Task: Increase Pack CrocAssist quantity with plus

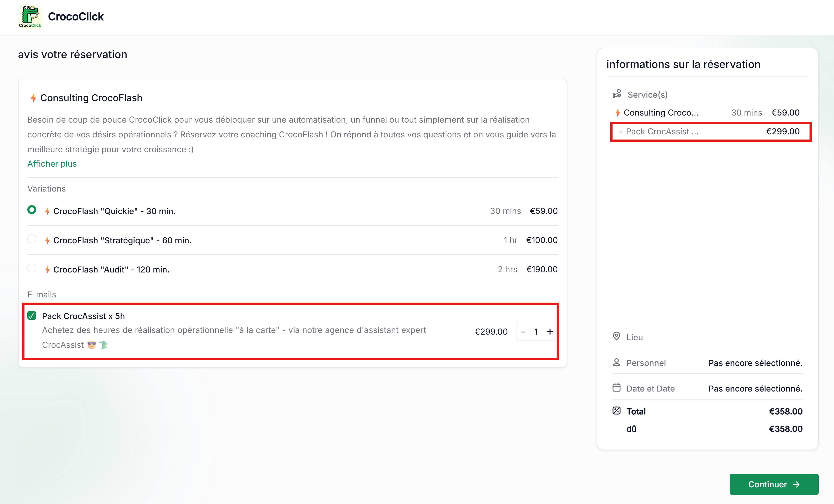Action: (550, 332)
